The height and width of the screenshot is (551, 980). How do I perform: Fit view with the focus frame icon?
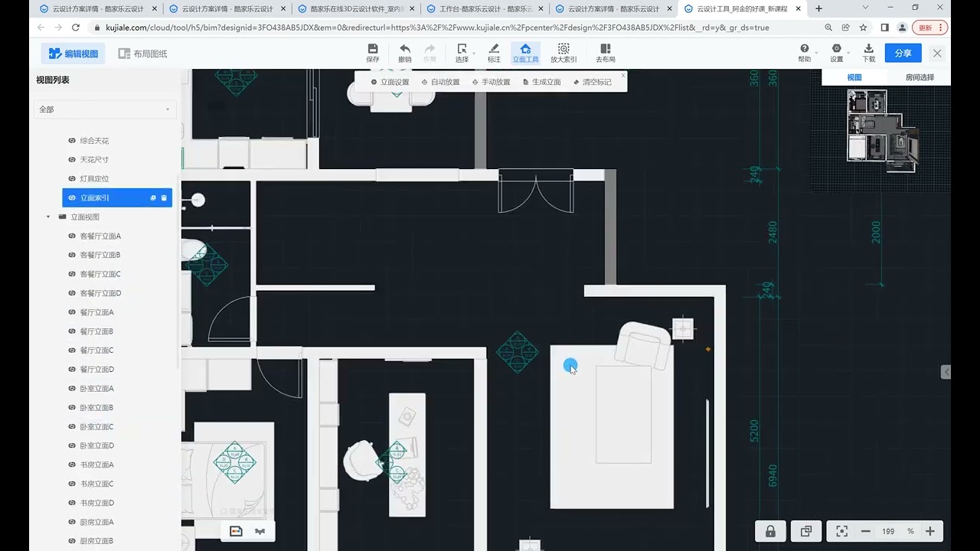(842, 531)
